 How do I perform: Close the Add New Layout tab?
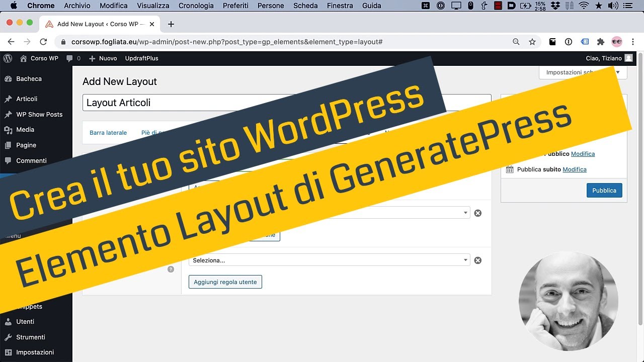[x=152, y=24]
